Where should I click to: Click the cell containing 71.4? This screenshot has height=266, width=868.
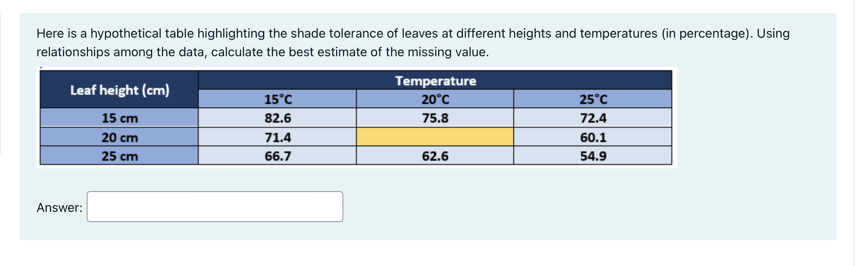tap(277, 137)
